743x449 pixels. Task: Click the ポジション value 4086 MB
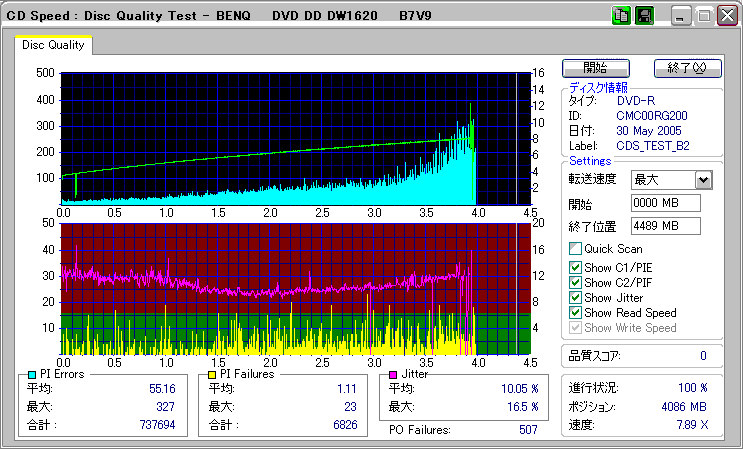(684, 407)
